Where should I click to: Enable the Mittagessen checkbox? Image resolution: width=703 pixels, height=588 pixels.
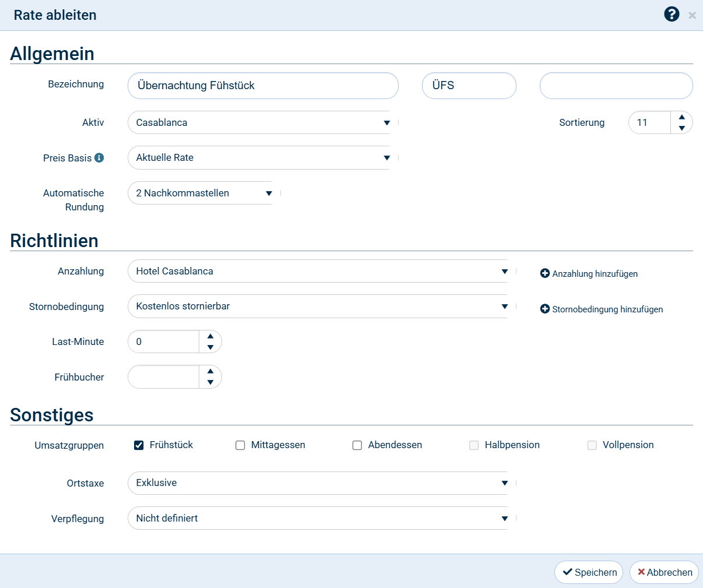tap(240, 445)
